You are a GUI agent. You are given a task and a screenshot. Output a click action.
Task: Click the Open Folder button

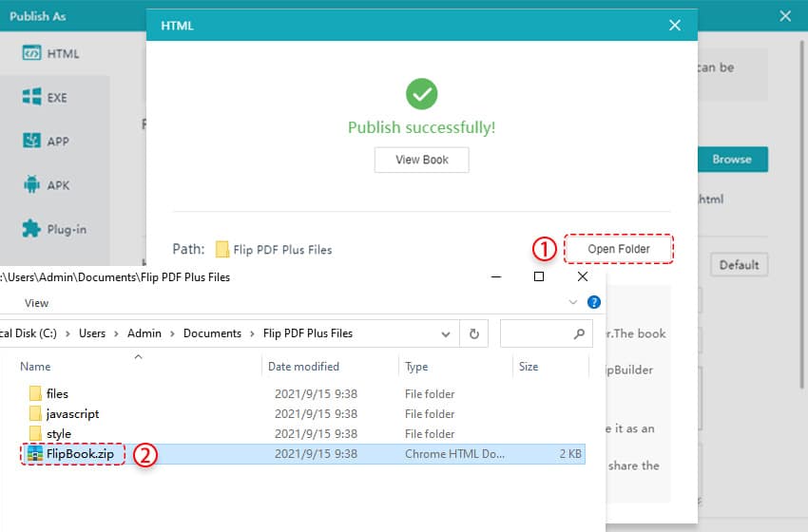click(619, 249)
